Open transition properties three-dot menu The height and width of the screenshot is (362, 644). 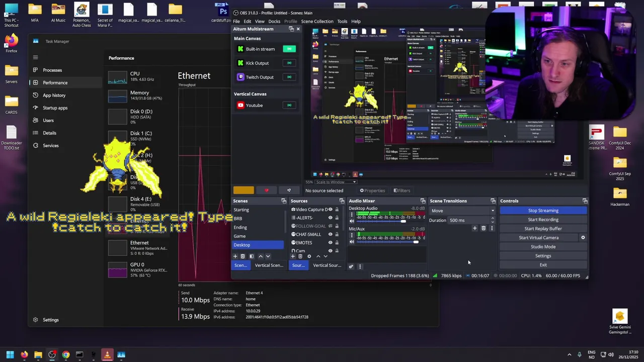(492, 228)
